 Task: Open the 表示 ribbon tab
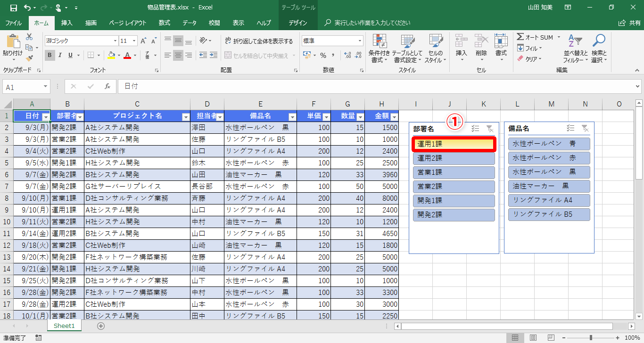pos(239,23)
